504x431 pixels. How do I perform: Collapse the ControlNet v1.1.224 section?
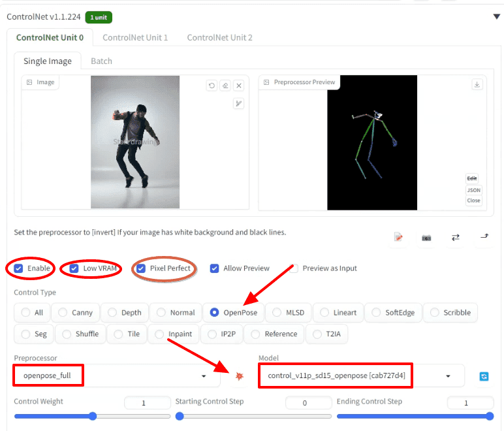pyautogui.click(x=496, y=16)
